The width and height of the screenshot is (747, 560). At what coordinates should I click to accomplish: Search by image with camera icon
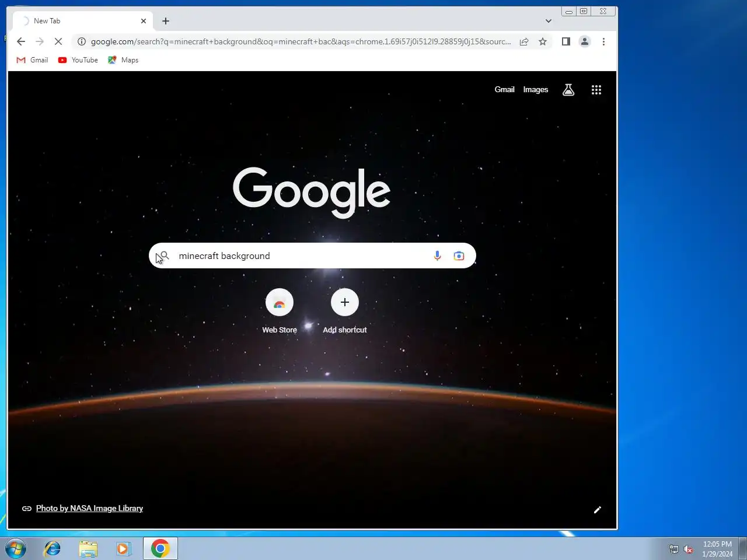459,256
